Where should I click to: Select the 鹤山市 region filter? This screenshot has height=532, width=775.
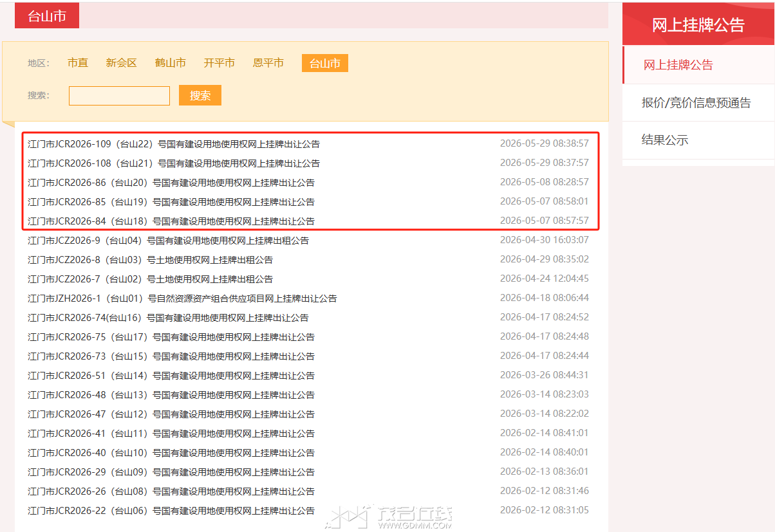(x=171, y=63)
